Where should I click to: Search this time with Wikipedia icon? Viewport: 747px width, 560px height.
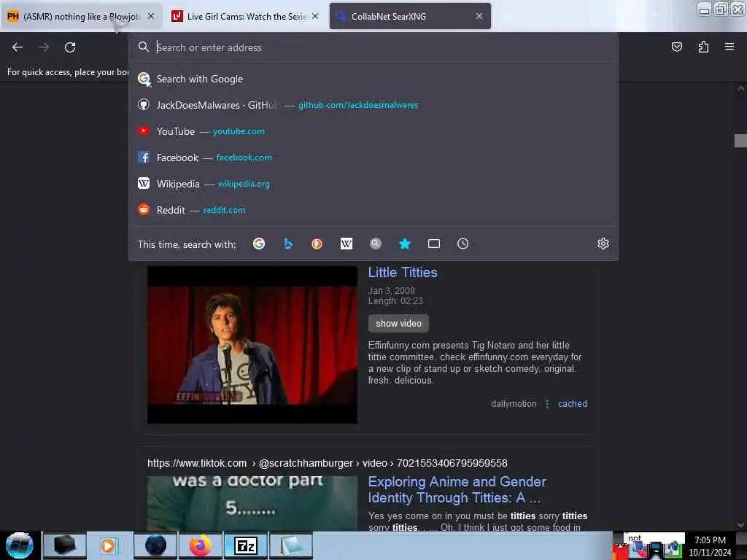[347, 244]
